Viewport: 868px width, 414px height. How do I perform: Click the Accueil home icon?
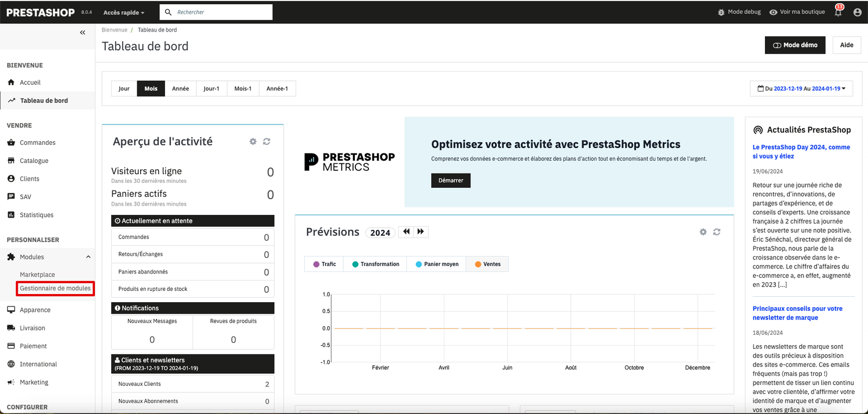pyautogui.click(x=11, y=82)
